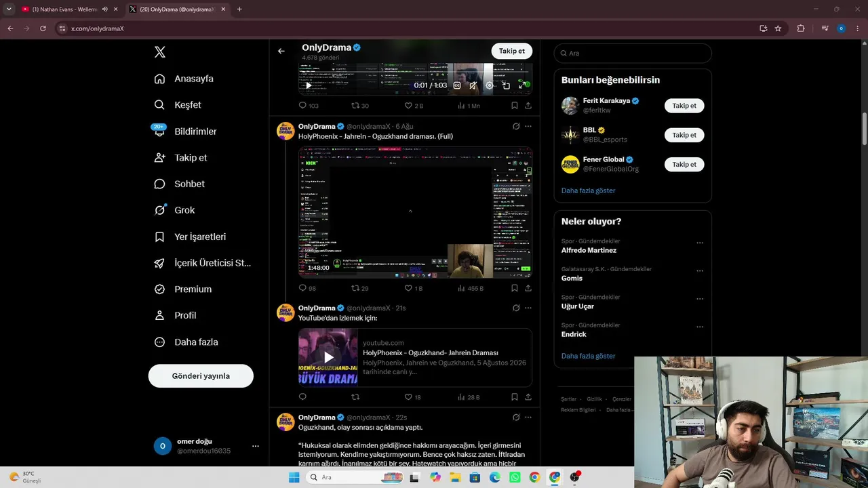
Task: Open Grok in the sidebar
Action: (x=174, y=210)
